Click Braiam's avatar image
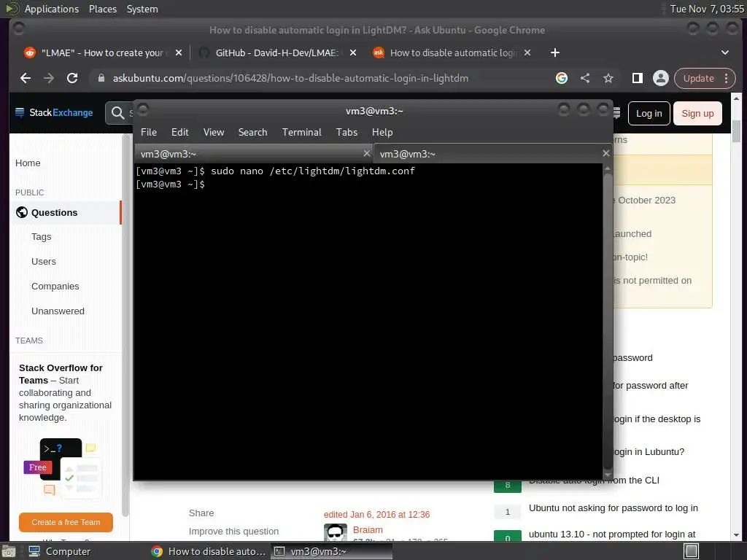This screenshot has width=747, height=560. pyautogui.click(x=336, y=532)
